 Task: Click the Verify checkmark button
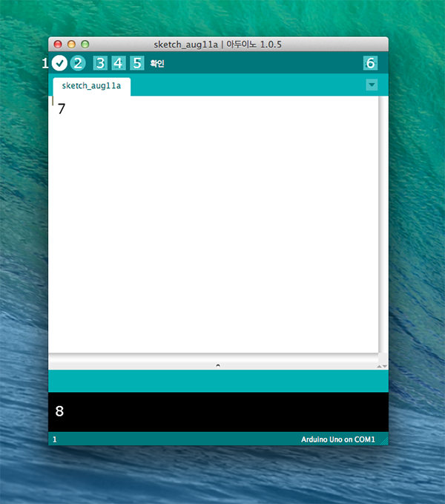[59, 63]
